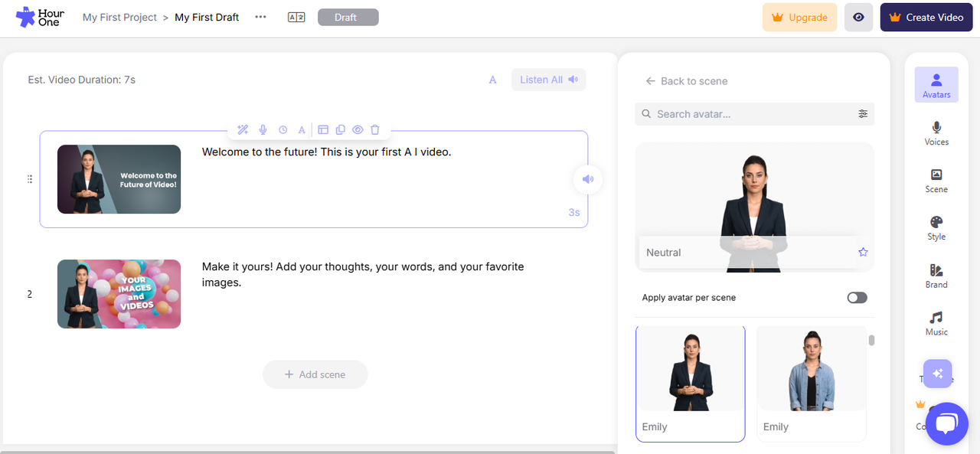980x454 pixels.
Task: Disable Apply avatar per scene
Action: point(857,297)
